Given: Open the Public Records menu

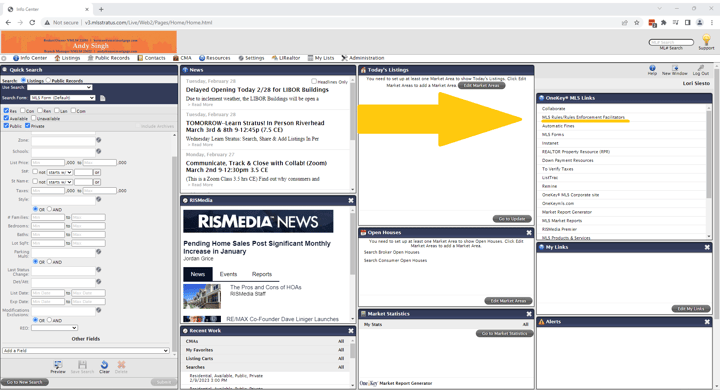Looking at the screenshot, I should coord(108,58).
